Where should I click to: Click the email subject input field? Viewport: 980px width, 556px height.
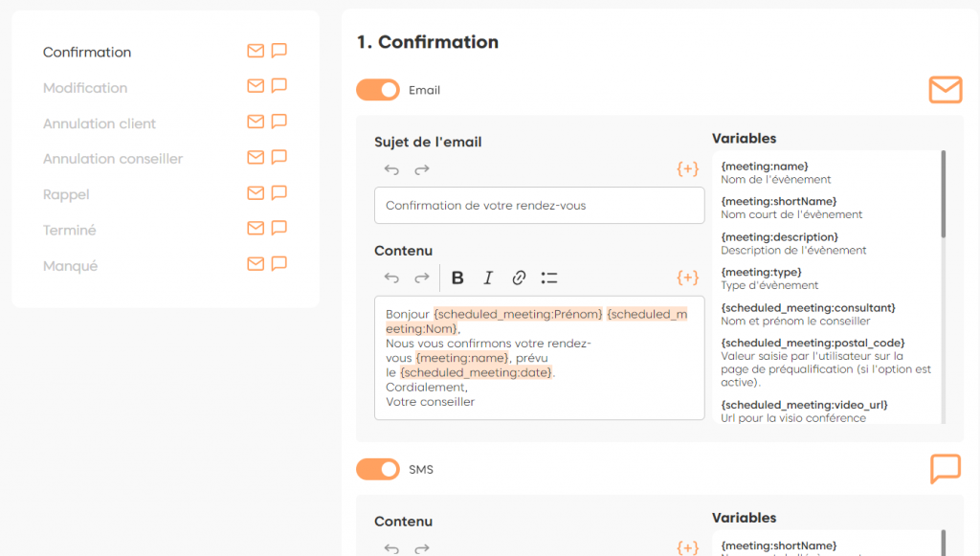pyautogui.click(x=539, y=206)
